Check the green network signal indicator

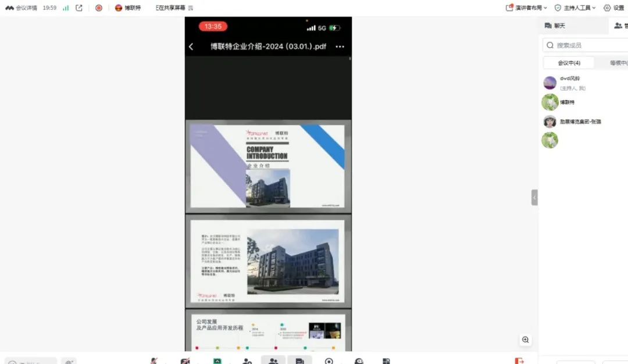tap(66, 8)
